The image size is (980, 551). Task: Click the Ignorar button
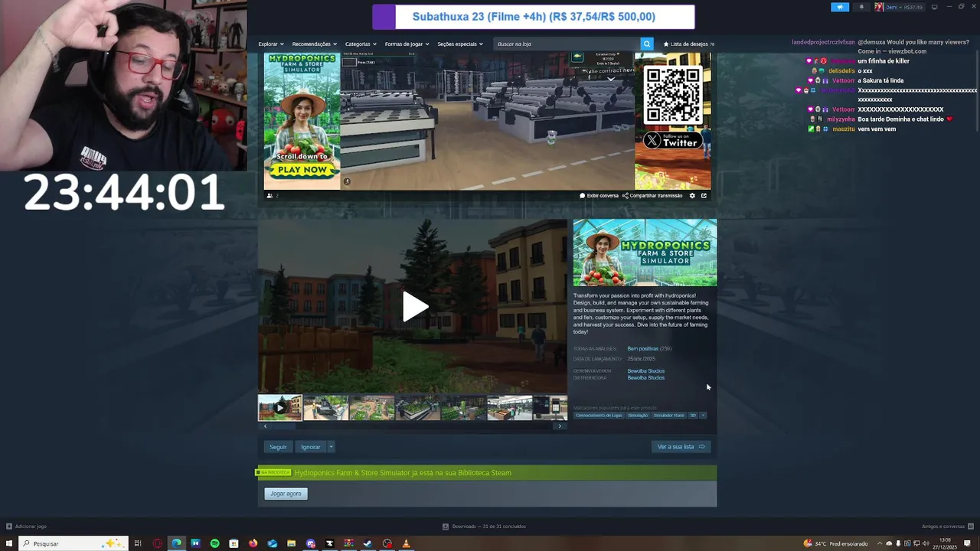311,447
